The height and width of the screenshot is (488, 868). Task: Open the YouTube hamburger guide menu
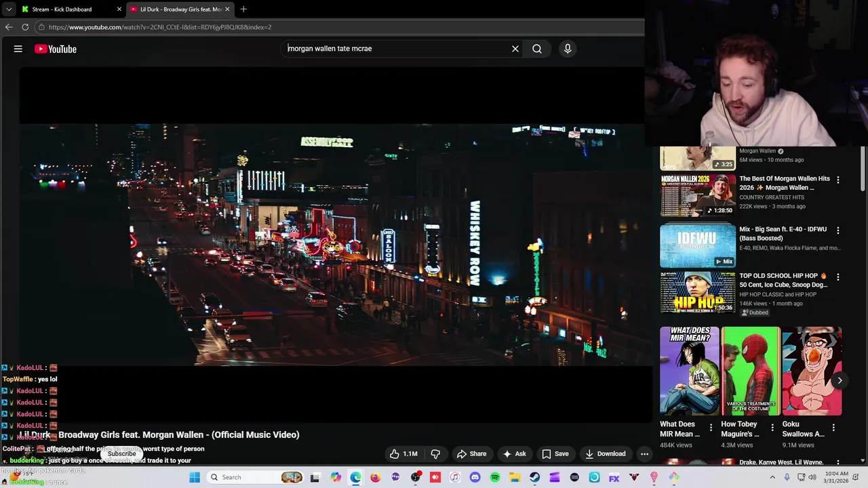coord(18,49)
